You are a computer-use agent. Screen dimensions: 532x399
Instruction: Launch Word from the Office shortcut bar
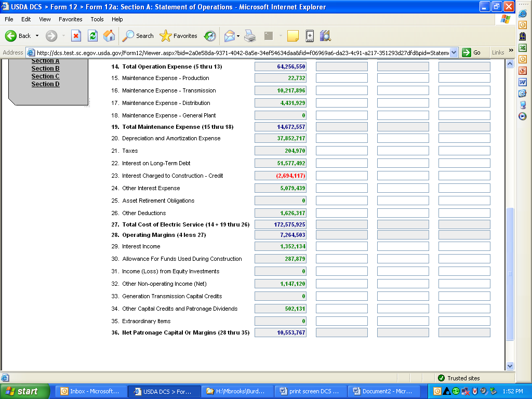523,82
